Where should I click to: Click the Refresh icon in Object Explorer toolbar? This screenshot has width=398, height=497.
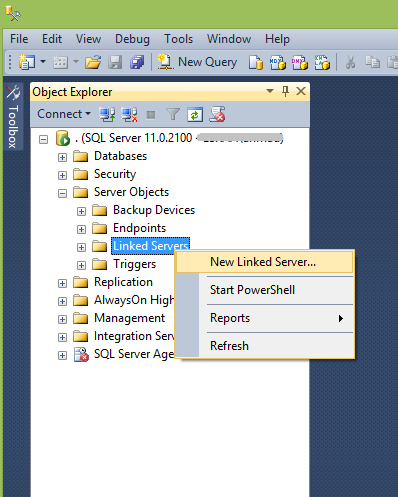(195, 115)
